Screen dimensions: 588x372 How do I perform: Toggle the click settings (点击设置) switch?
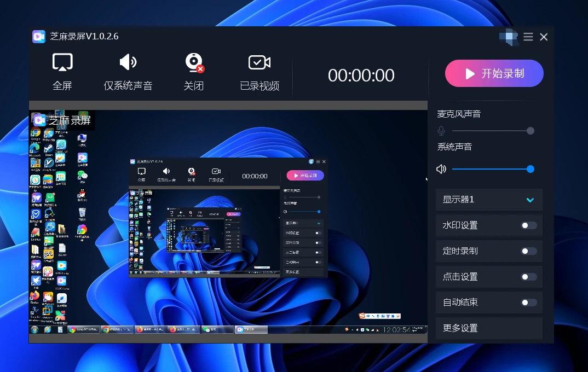point(528,277)
